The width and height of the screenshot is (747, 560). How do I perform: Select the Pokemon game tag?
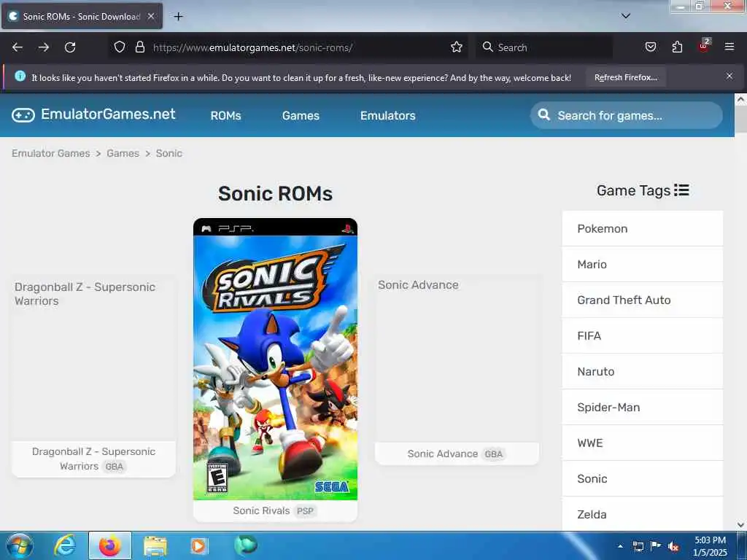[x=642, y=228]
